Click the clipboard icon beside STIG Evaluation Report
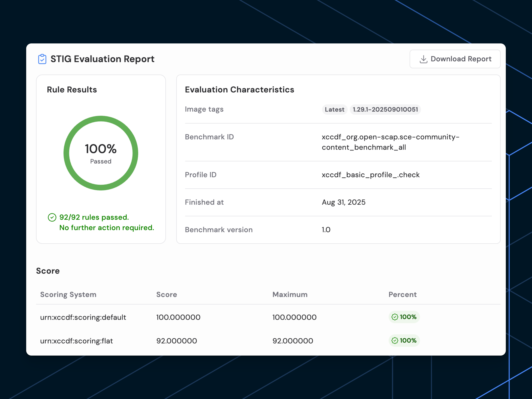Image resolution: width=532 pixels, height=399 pixels. pos(42,59)
